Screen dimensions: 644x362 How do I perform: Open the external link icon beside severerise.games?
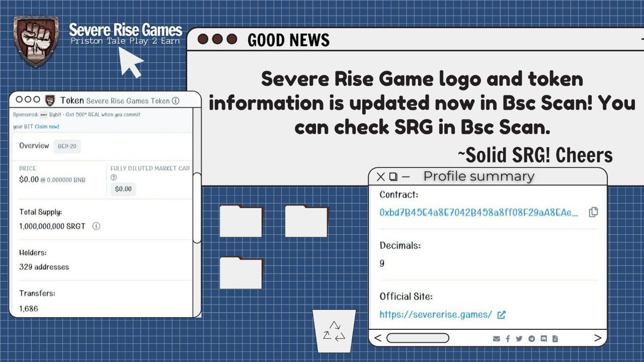pos(501,315)
